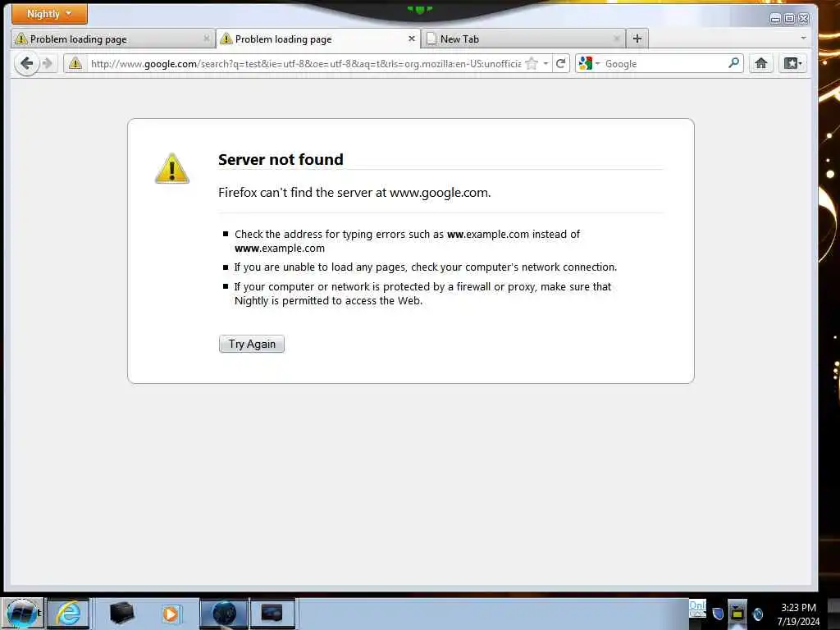The image size is (840, 630).
Task: Go forward with the forward arrow
Action: [48, 64]
